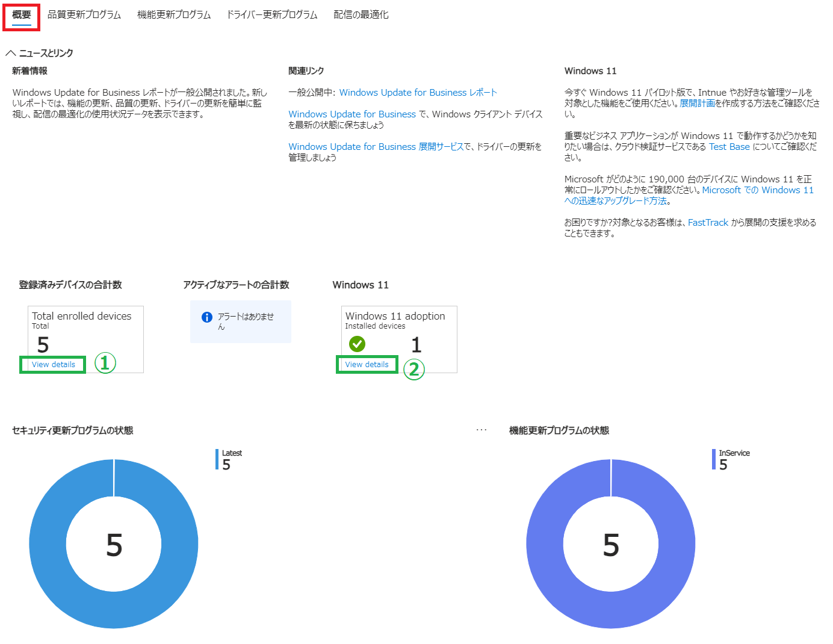Click the セキュリティ更新プログラムの状態 chart title
833x644 pixels.
73,430
